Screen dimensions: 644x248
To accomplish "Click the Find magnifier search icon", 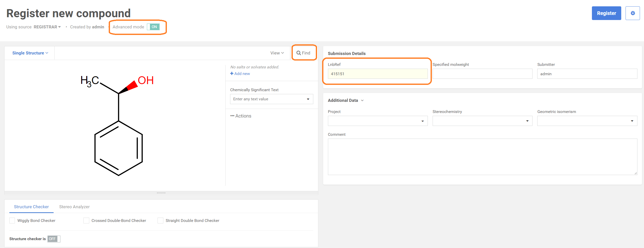I will (299, 53).
